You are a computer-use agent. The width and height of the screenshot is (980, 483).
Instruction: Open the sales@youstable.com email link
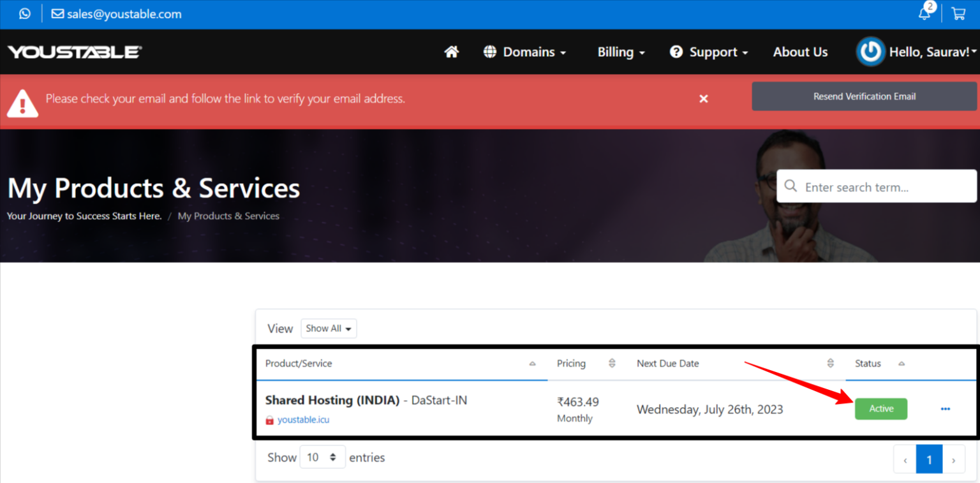116,13
